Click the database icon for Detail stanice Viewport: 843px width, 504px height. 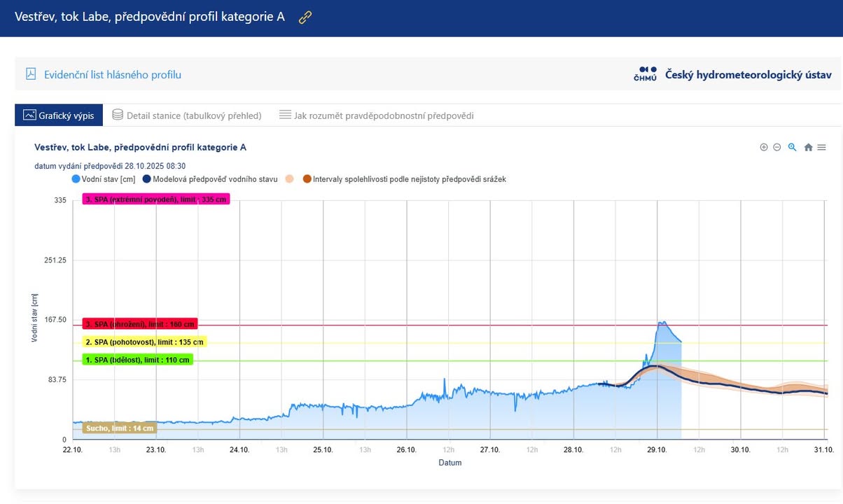[x=118, y=115]
